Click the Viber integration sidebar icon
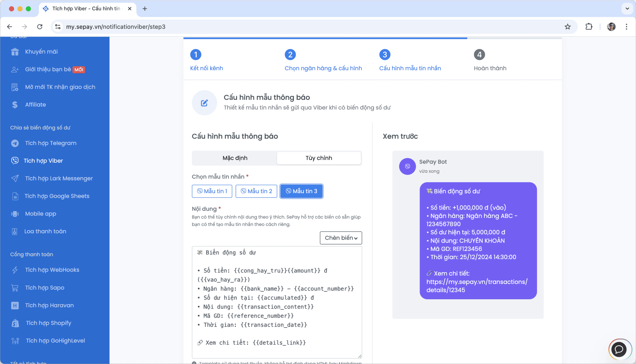The height and width of the screenshot is (364, 636). [x=15, y=161]
